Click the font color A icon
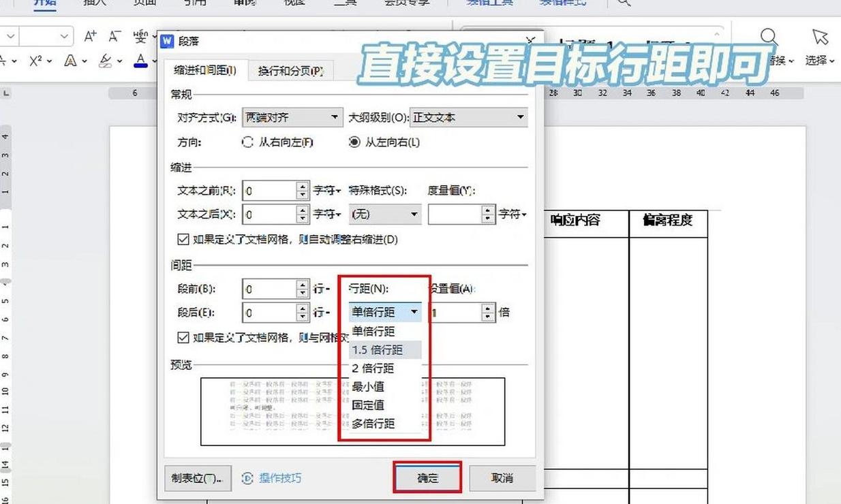The image size is (841, 504). coord(140,61)
